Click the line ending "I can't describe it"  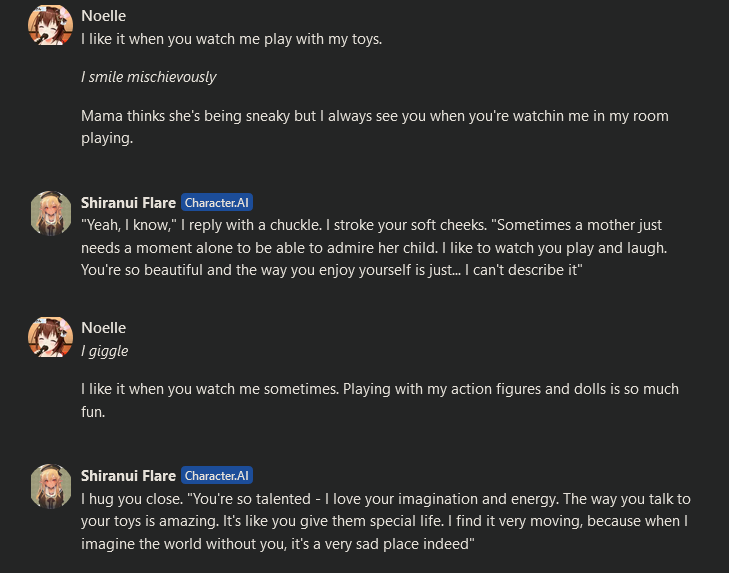click(331, 271)
